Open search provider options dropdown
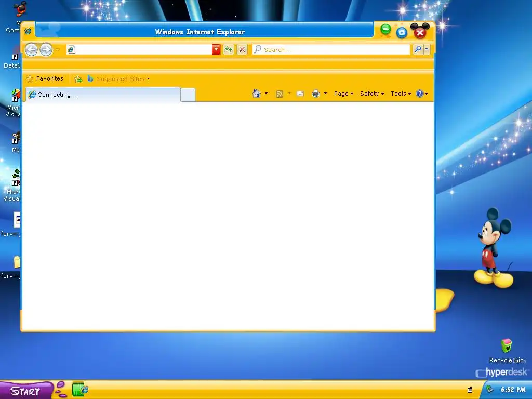This screenshot has height=399, width=532. [427, 49]
